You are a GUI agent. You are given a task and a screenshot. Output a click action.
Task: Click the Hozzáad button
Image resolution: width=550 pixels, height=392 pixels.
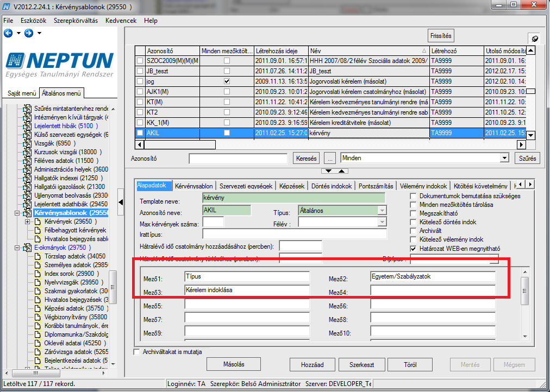[312, 365]
